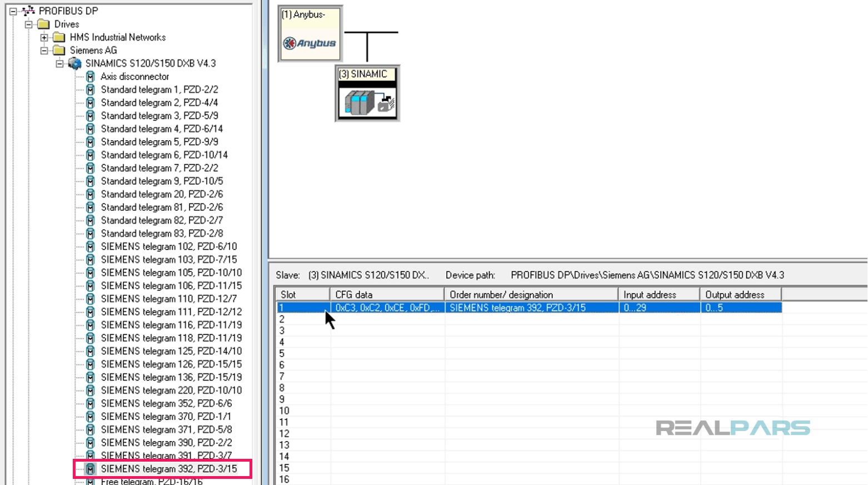The image size is (868, 485).
Task: Click module icon for Standard telegram 1, PZD-2/2
Action: (91, 90)
